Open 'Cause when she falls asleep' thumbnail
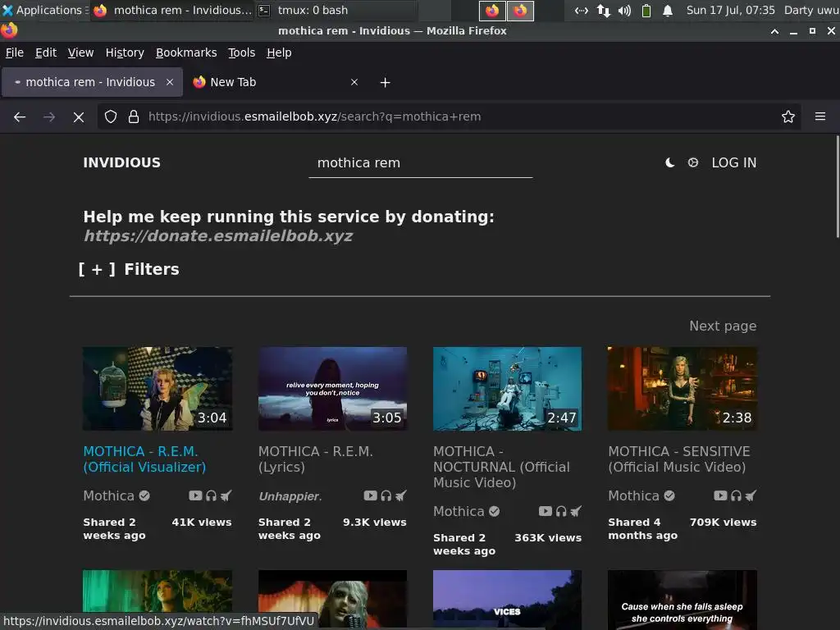The image size is (840, 630). [x=682, y=600]
